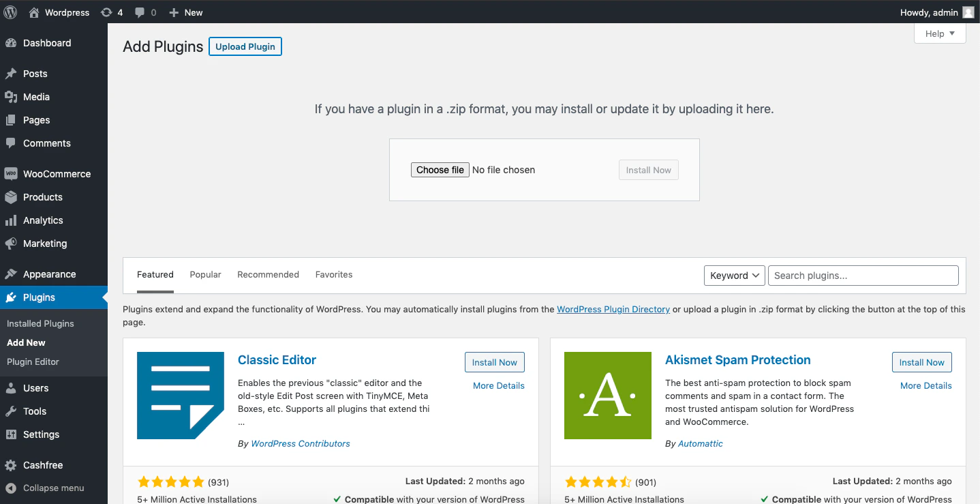Click the Collapse menu arrow icon
The height and width of the screenshot is (504, 980).
(10, 488)
